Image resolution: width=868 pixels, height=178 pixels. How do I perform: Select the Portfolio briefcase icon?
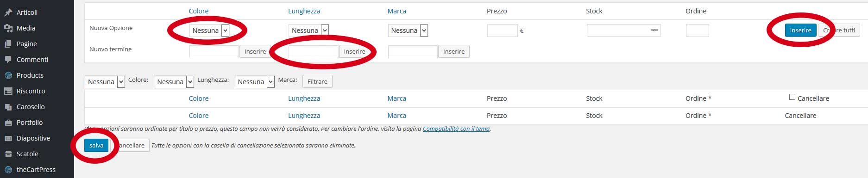[8, 123]
